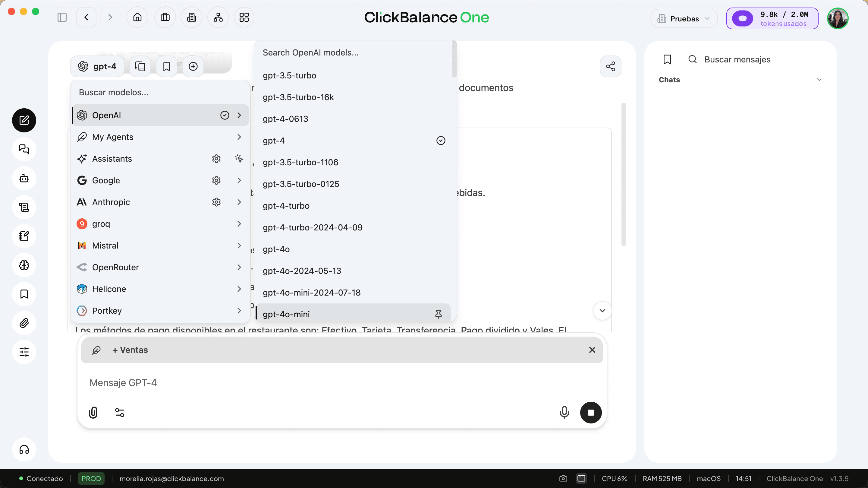This screenshot has height=488, width=868.
Task: Open the gpt-4 model selector dropdown
Action: pyautogui.click(x=97, y=66)
